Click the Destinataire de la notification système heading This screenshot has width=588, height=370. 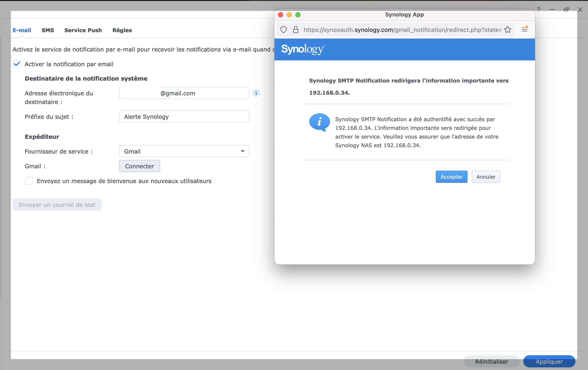coord(86,78)
